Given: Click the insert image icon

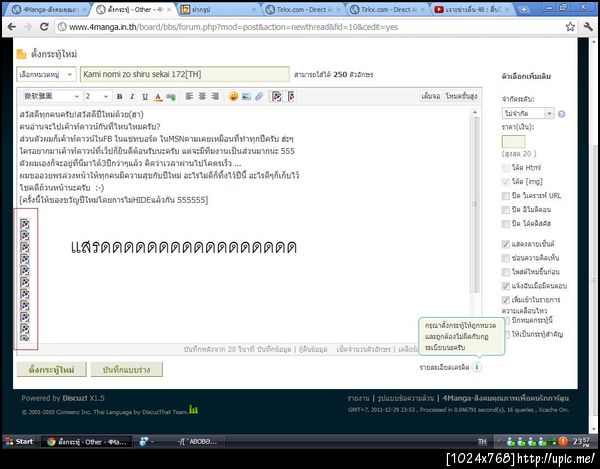Looking at the screenshot, I should 246,96.
